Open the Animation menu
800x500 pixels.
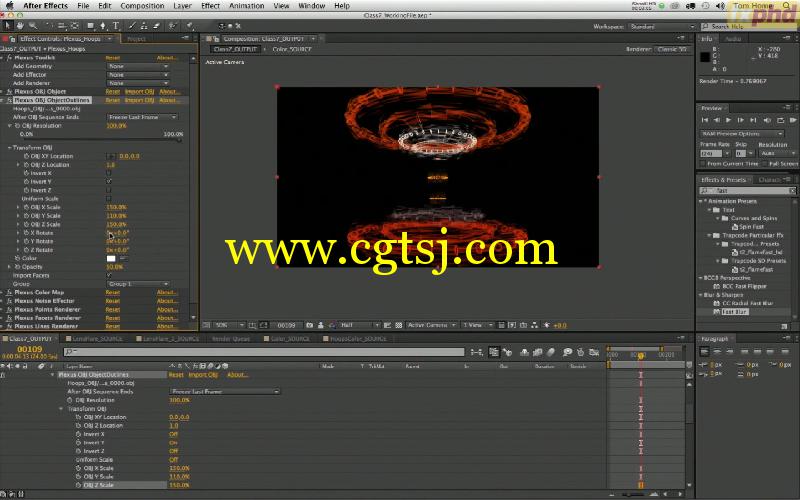246,6
